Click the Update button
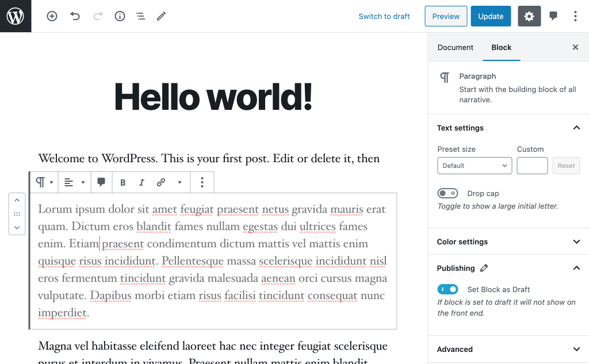Viewport: 589px width, 364px height. [491, 16]
